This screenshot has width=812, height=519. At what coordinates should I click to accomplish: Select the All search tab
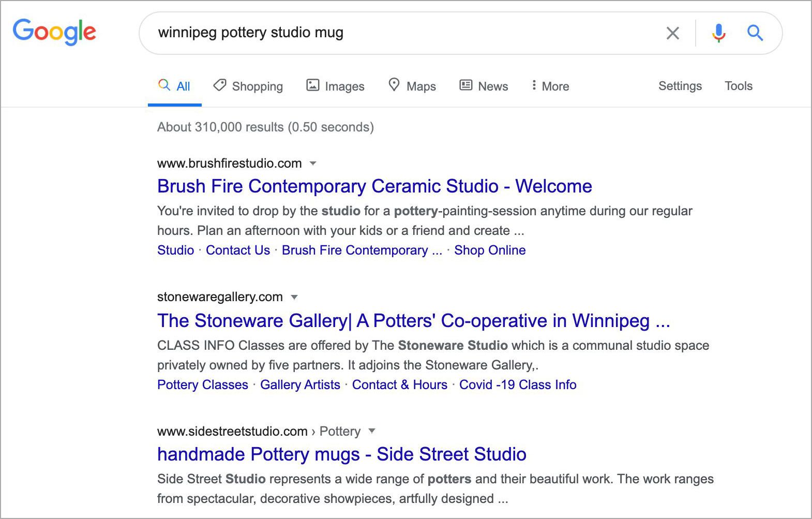click(x=174, y=86)
